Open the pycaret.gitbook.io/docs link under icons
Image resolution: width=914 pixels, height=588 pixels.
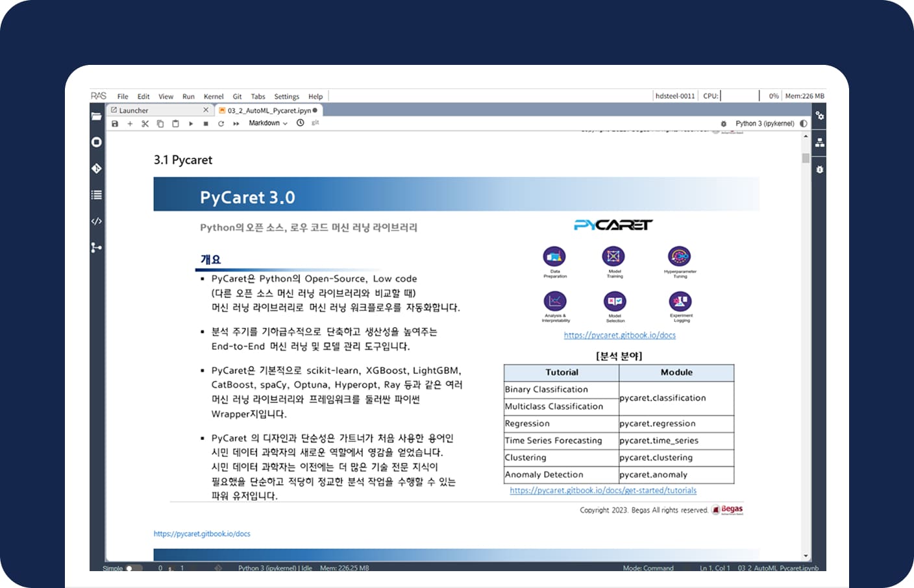pos(619,335)
